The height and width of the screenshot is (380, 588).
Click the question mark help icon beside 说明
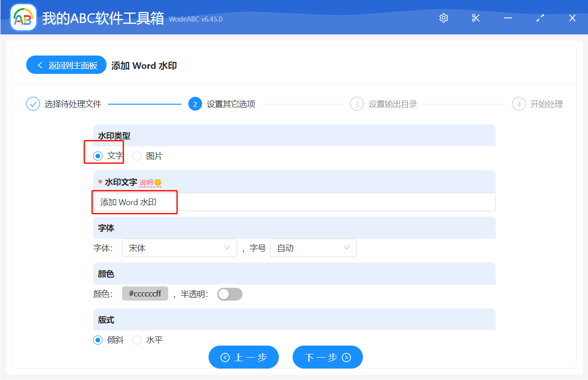pyautogui.click(x=158, y=183)
